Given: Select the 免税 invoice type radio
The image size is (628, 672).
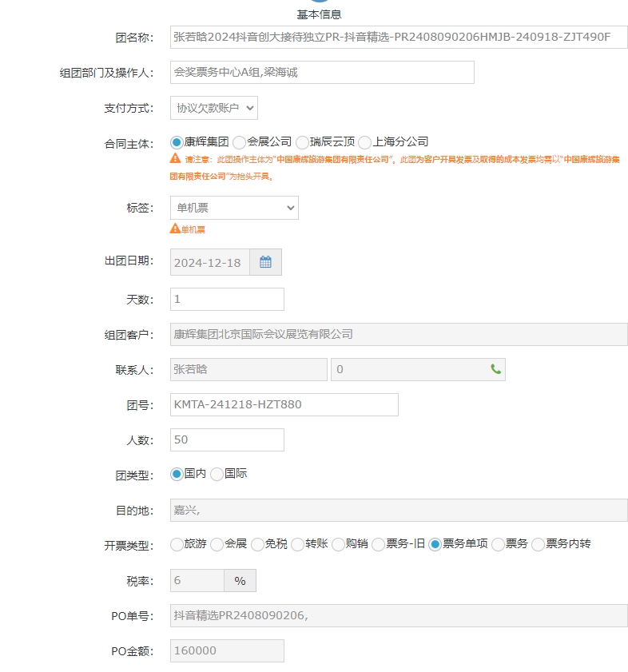Looking at the screenshot, I should point(257,544).
